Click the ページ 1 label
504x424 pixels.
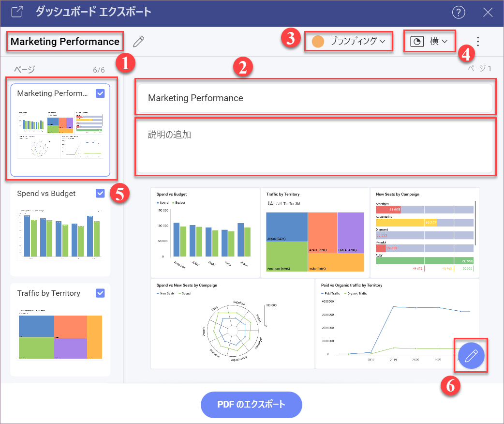click(479, 68)
